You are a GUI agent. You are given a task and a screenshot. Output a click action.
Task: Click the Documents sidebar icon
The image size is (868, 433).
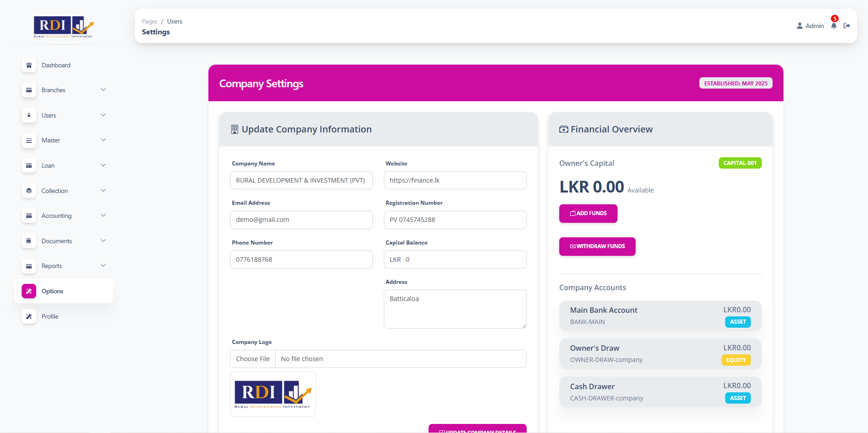[x=29, y=241]
